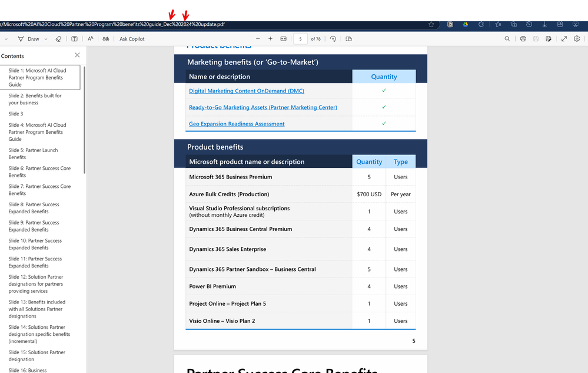Open the Notion extension
The image size is (588, 373).
450,24
